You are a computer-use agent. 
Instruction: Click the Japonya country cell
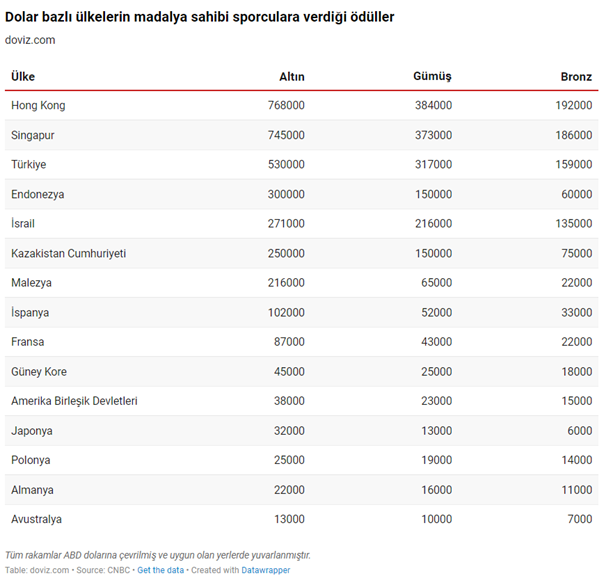point(31,431)
